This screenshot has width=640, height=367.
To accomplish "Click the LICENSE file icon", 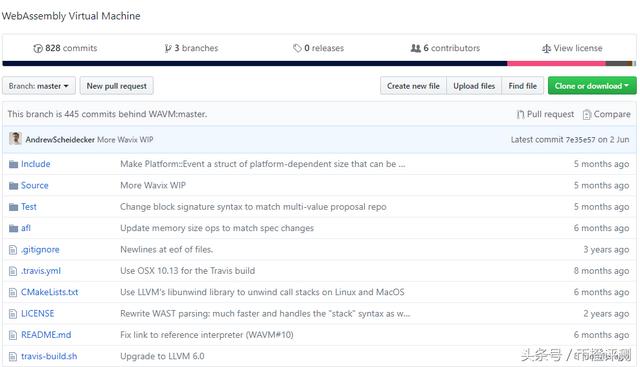I will coord(13,314).
